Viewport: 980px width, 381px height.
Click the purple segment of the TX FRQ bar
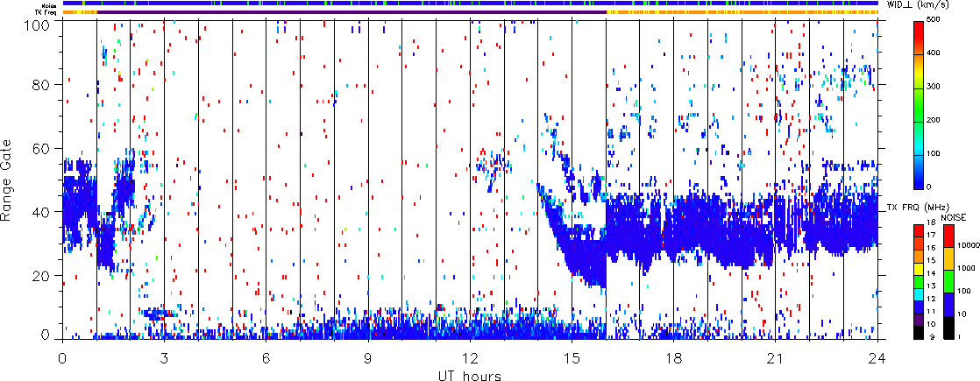pyautogui.click(x=918, y=320)
